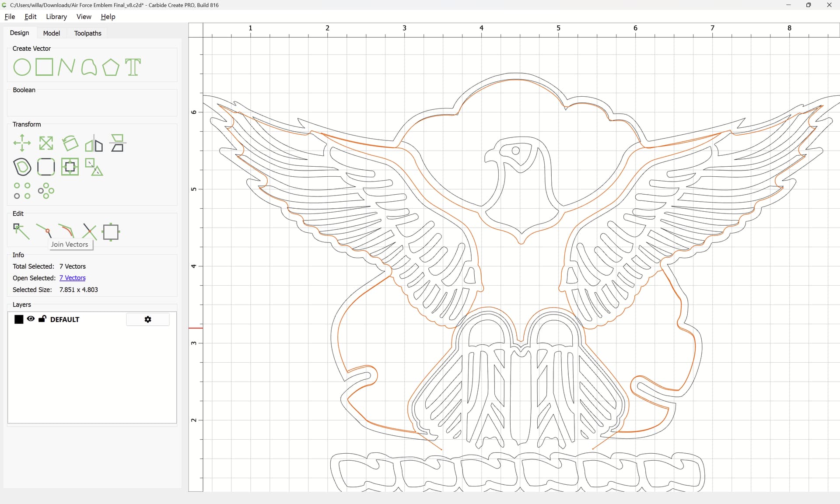The width and height of the screenshot is (840, 504).
Task: Select the Polygon vector tool
Action: 111,67
